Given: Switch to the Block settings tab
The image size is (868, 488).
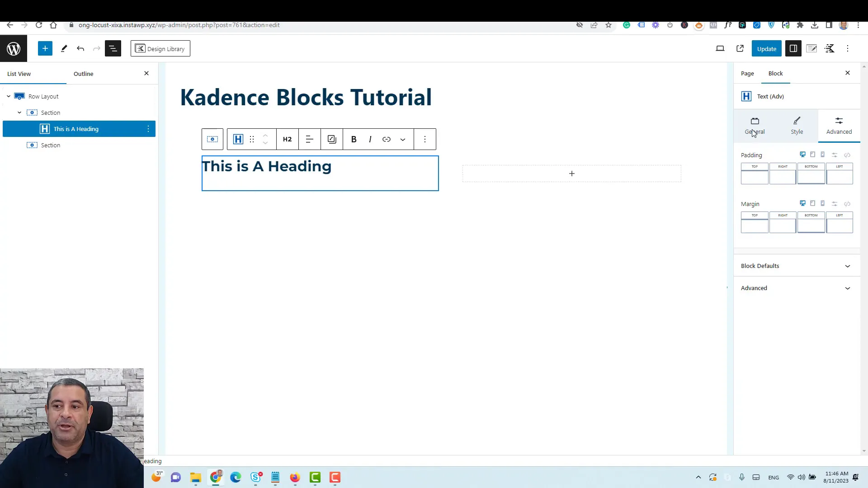Looking at the screenshot, I should pos(776,73).
